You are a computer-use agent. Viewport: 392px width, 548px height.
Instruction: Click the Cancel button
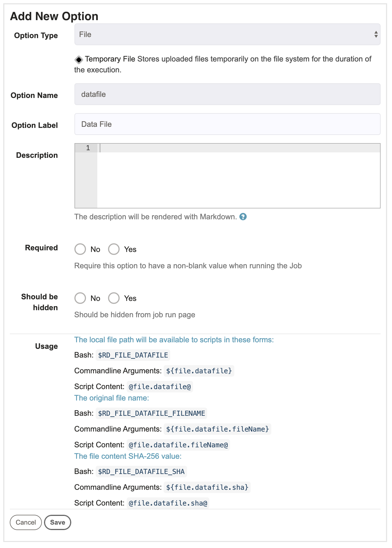tap(26, 522)
